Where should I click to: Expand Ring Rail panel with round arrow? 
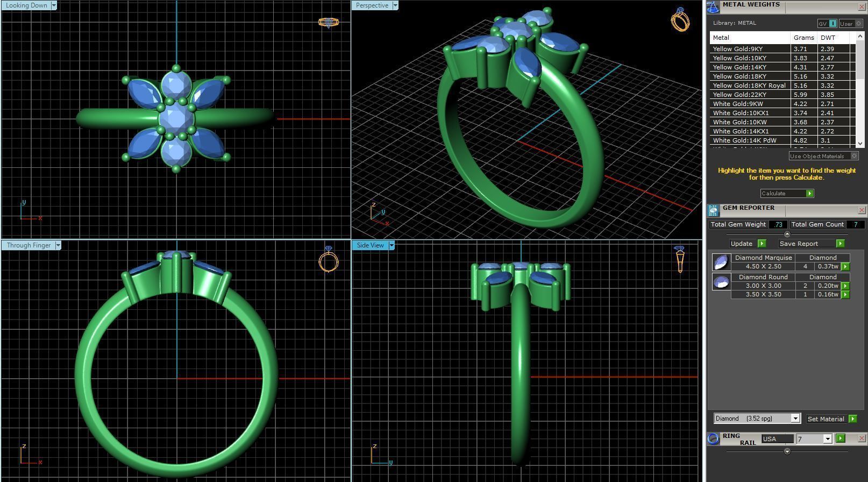point(787,451)
